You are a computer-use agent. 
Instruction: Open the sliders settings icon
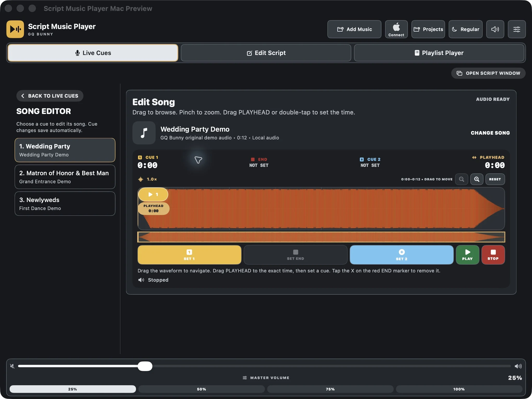pyautogui.click(x=517, y=29)
